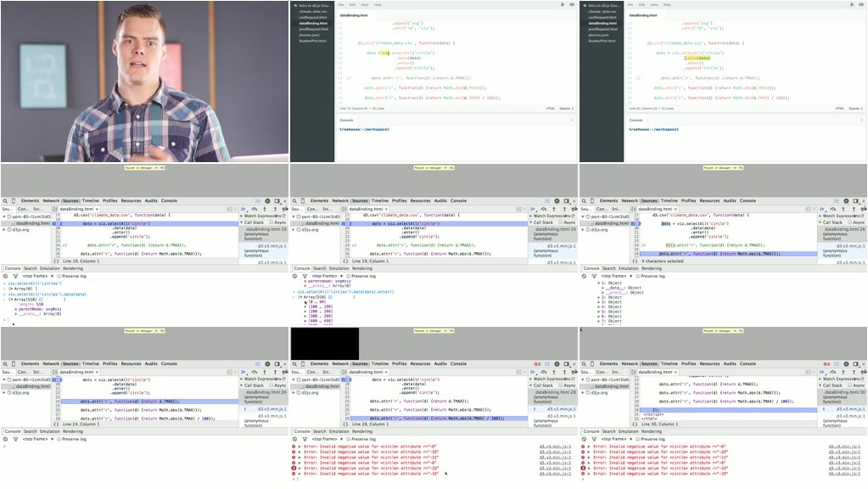868x489 pixels.
Task: Click step over icon in '4 characters selected' frame
Action: (x=832, y=210)
